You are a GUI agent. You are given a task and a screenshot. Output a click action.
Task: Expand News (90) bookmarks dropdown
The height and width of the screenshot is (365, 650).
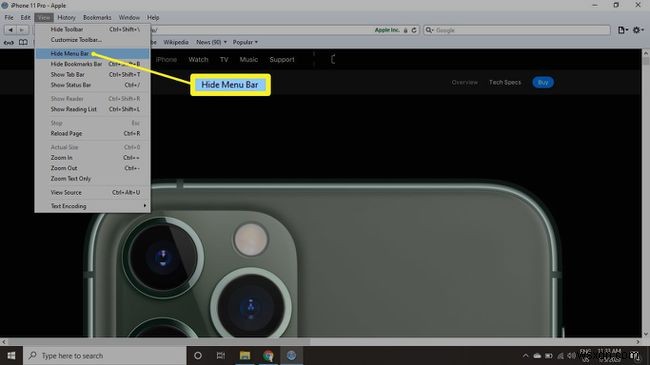coord(211,42)
